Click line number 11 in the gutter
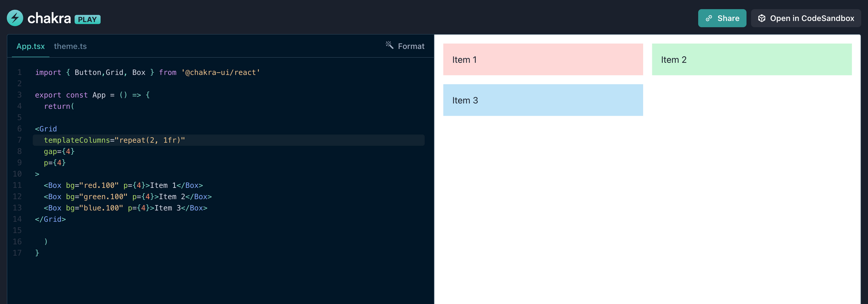868x304 pixels. (x=17, y=185)
